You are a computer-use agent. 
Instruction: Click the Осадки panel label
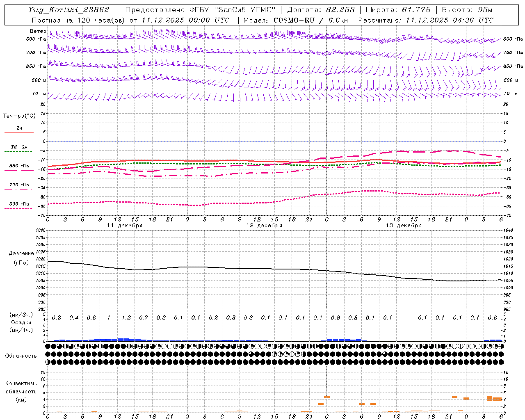21,322
